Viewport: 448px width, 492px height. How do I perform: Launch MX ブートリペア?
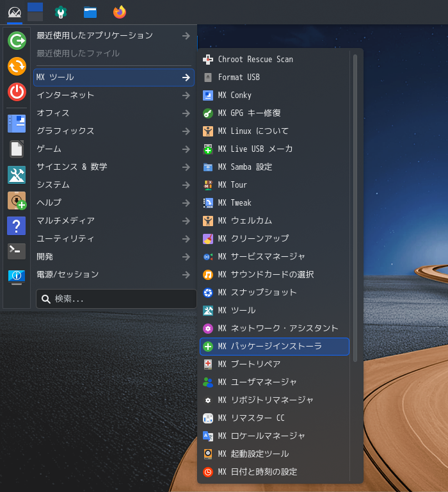coord(275,365)
